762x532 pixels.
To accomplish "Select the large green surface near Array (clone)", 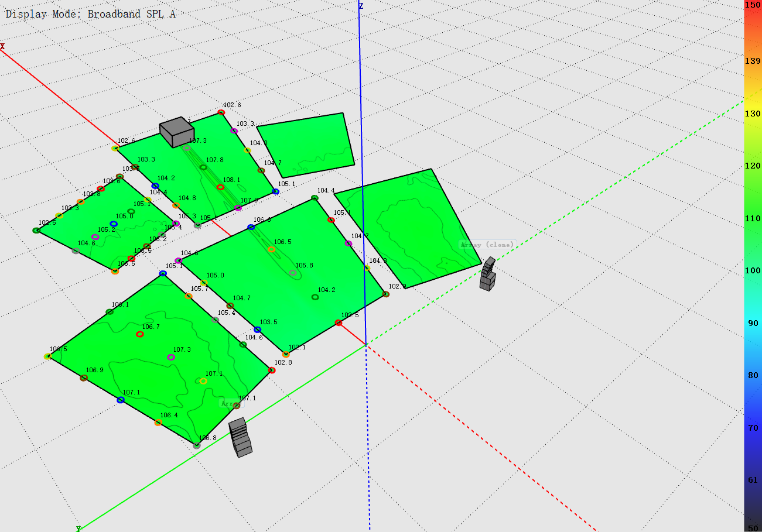I will click(x=408, y=228).
